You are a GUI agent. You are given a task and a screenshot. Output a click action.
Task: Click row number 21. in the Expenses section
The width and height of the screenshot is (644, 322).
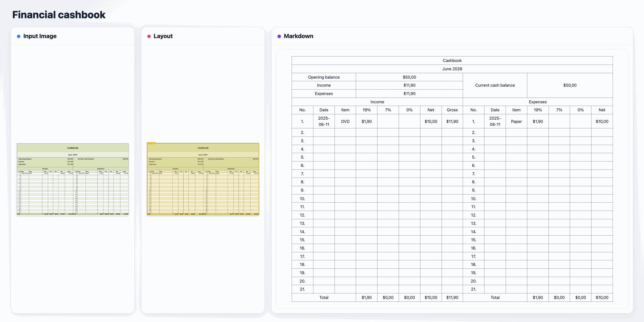[x=474, y=289]
